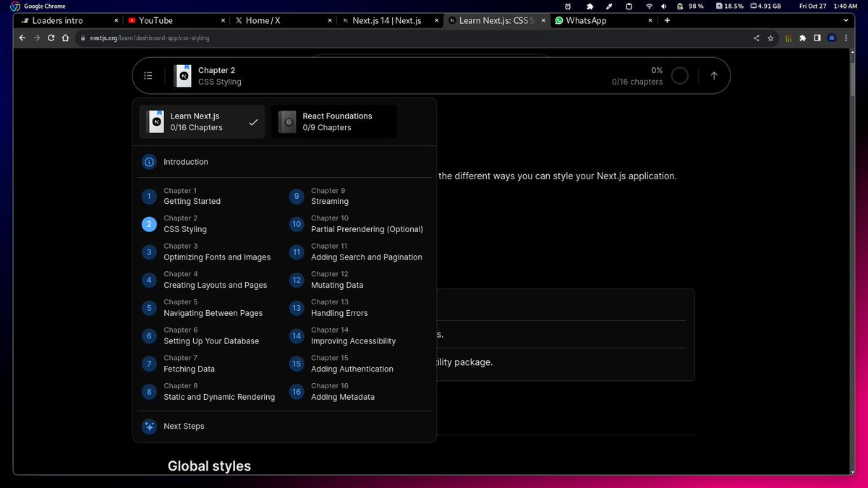The width and height of the screenshot is (868, 488).
Task: Select the React Foundations course card
Action: tap(334, 121)
